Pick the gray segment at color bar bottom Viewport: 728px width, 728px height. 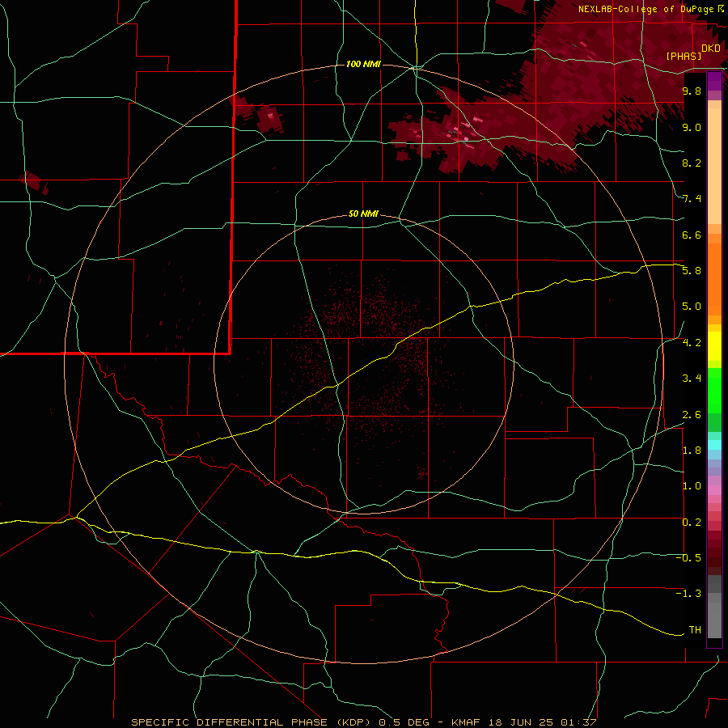(714, 620)
